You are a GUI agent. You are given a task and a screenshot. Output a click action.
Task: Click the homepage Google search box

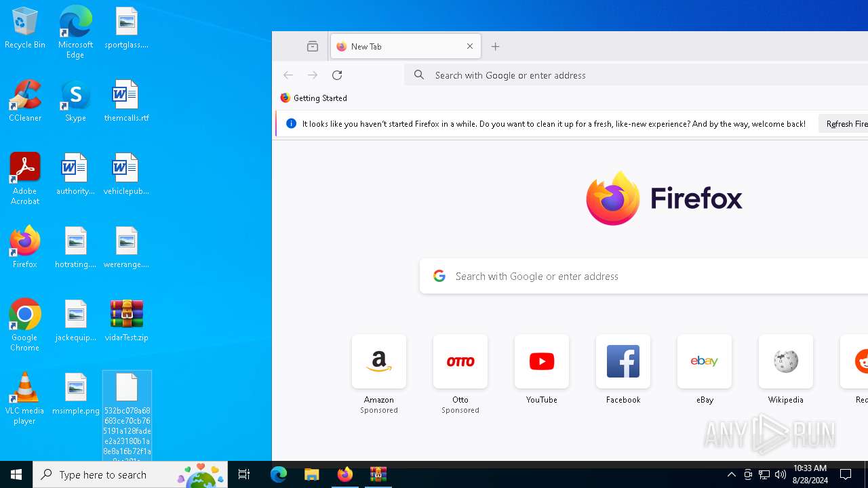(x=644, y=276)
